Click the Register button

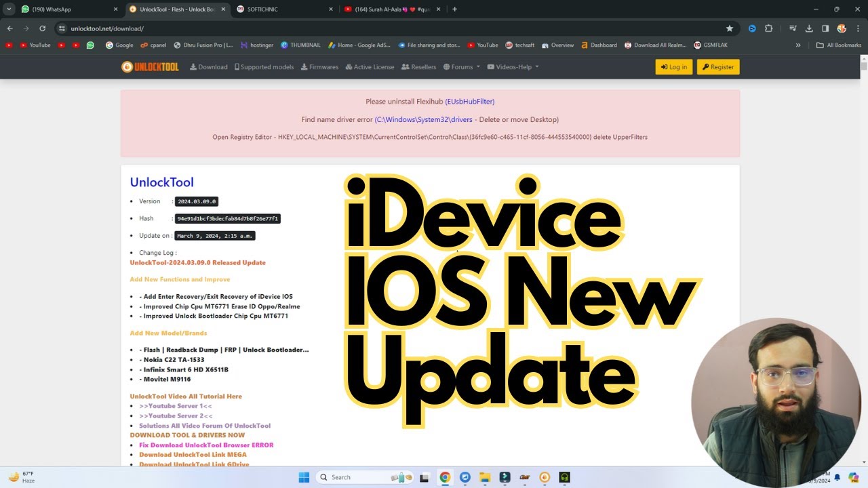pos(718,67)
